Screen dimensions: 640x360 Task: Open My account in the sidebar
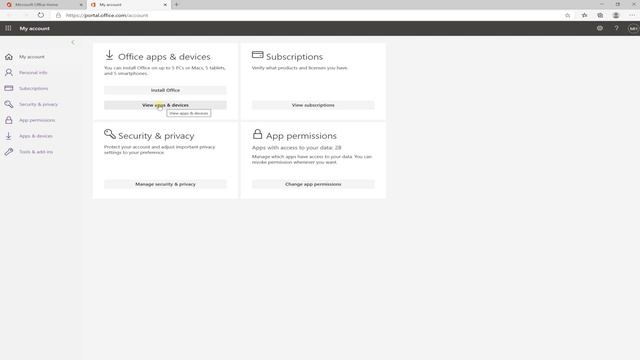pyautogui.click(x=32, y=57)
